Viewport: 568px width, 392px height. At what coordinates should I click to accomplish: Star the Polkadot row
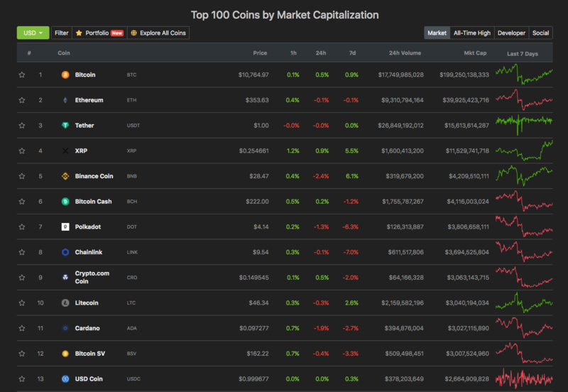tap(22, 227)
